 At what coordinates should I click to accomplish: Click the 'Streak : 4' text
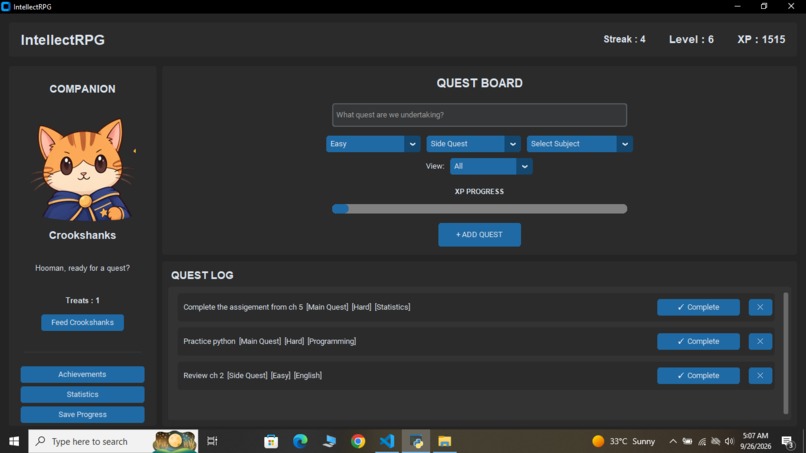625,39
